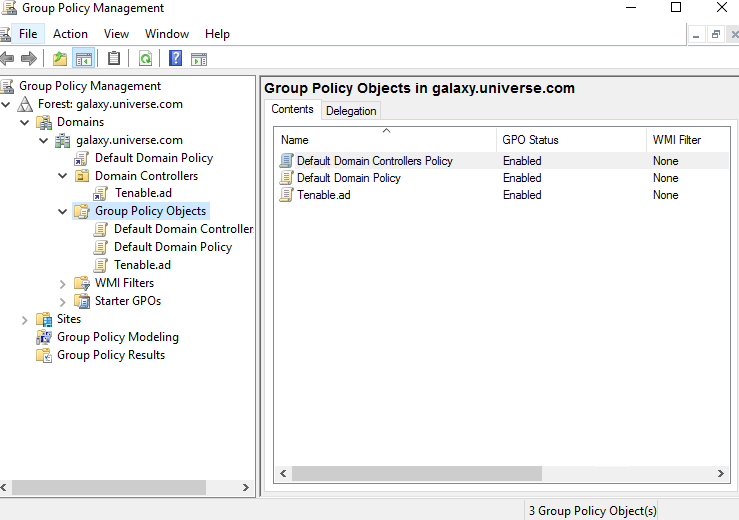Open the Action menu

(70, 34)
